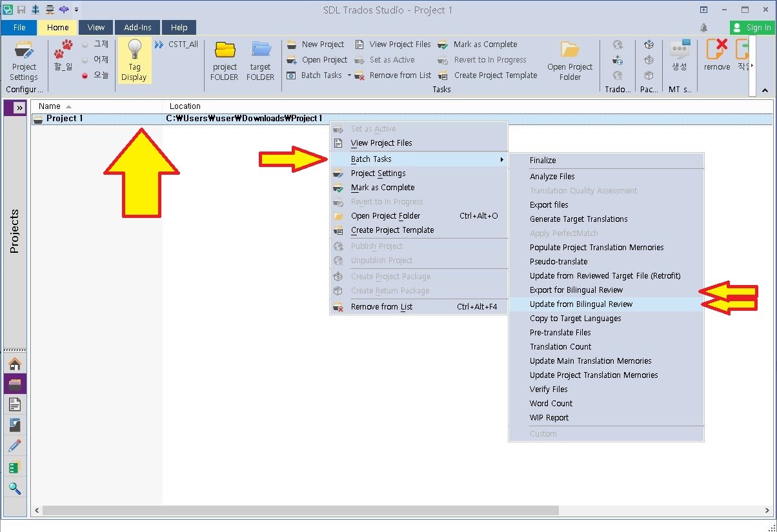Select Export for Bilingual Review

pyautogui.click(x=606, y=290)
